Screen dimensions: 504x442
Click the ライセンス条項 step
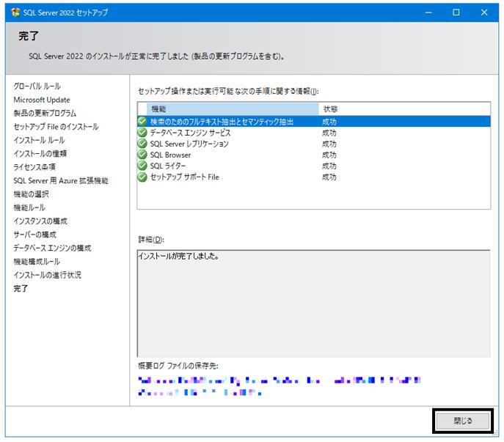pos(34,167)
